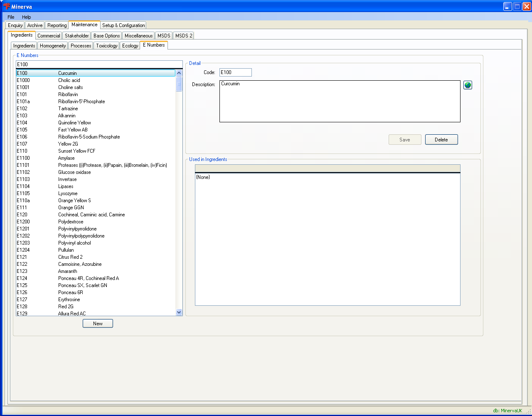Choose E129 Allura Red AC entry
Image resolution: width=532 pixels, height=416 pixels.
click(x=72, y=314)
